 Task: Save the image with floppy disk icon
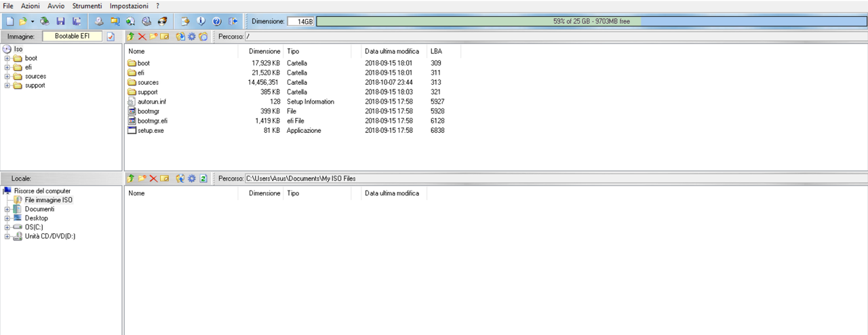(x=60, y=22)
